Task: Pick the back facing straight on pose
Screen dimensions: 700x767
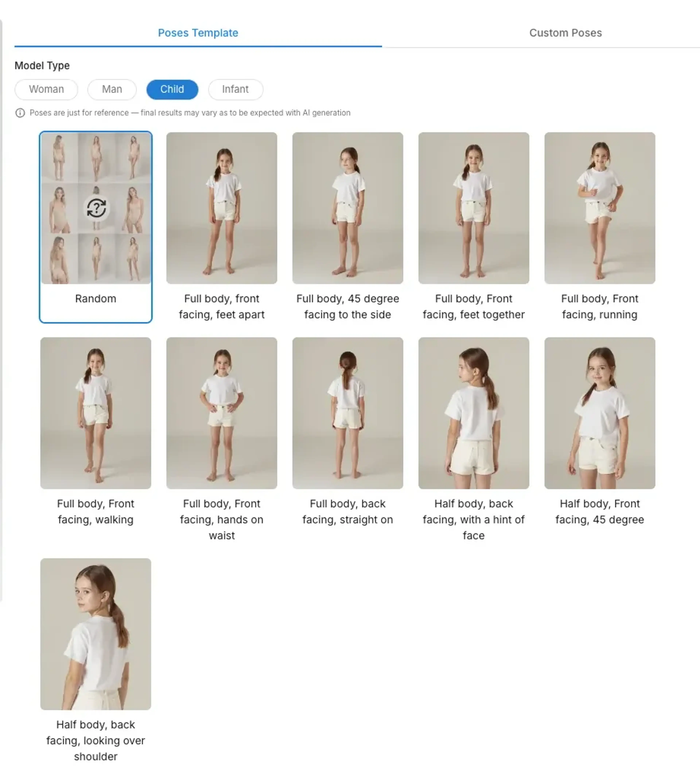Action: click(347, 413)
